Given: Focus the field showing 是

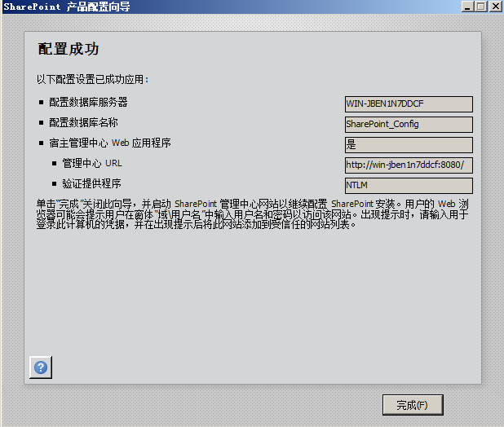Looking at the screenshot, I should tap(409, 145).
